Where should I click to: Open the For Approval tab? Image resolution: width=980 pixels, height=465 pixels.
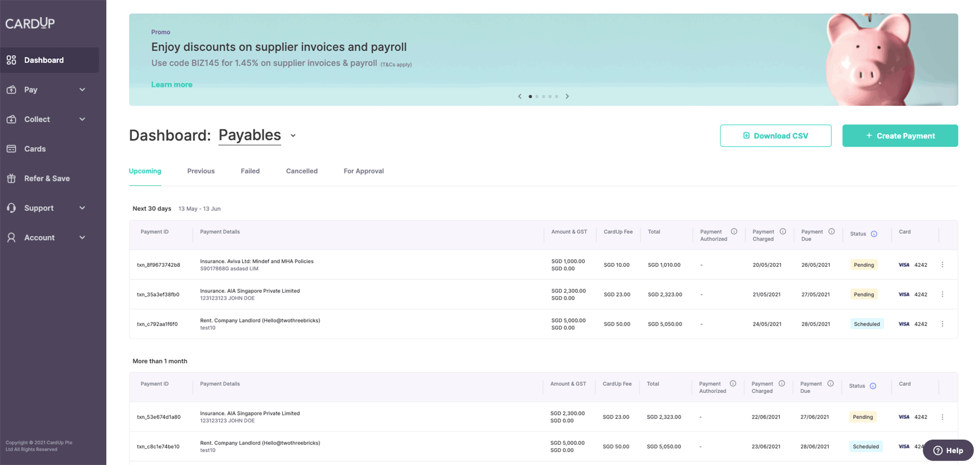pyautogui.click(x=364, y=171)
